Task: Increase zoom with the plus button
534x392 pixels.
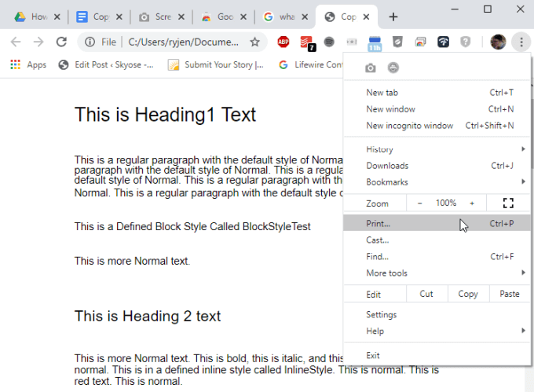Action: click(x=472, y=203)
